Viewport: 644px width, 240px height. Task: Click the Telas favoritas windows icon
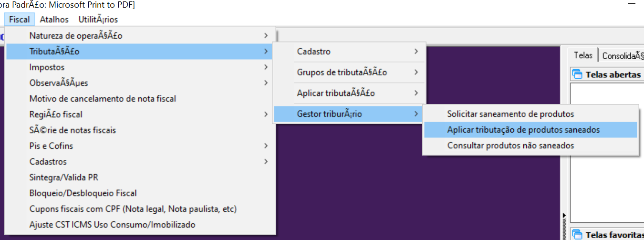click(x=578, y=234)
